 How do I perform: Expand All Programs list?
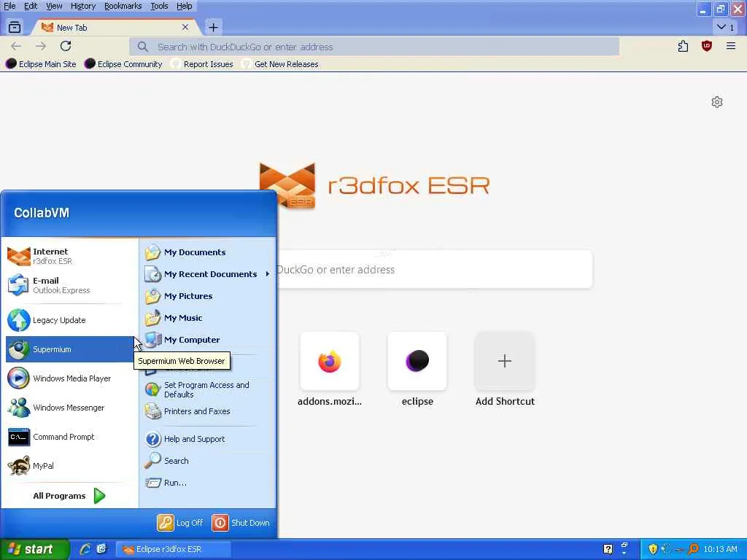(70, 496)
